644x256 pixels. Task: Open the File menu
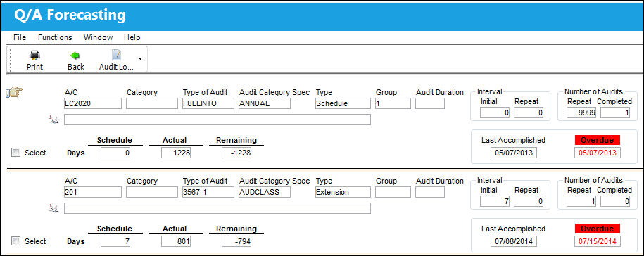coord(20,37)
